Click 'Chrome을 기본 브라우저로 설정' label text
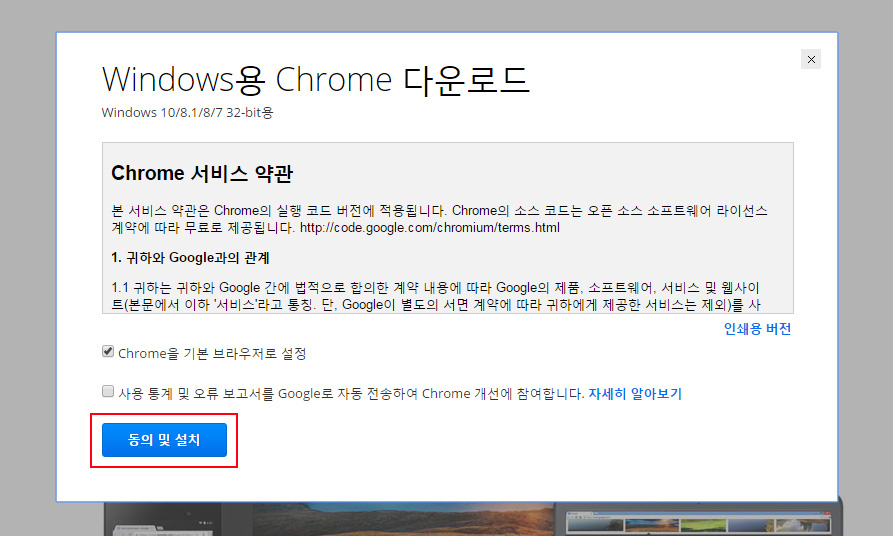This screenshot has width=893, height=536. (x=212, y=354)
